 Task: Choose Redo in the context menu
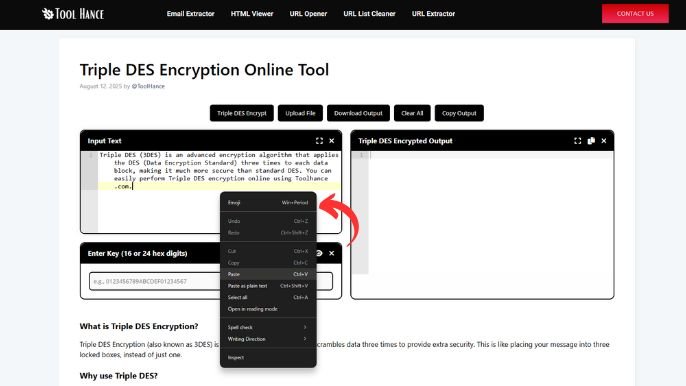pos(268,233)
